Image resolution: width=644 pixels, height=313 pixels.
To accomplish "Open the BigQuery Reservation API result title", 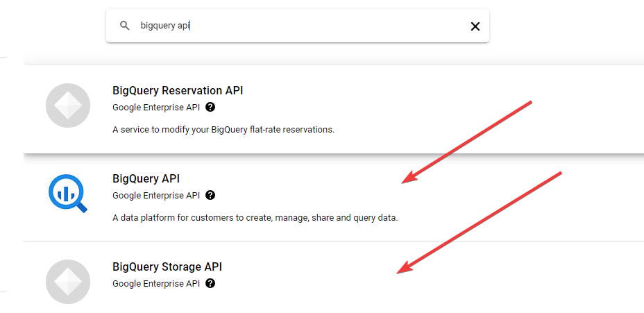I will [178, 90].
